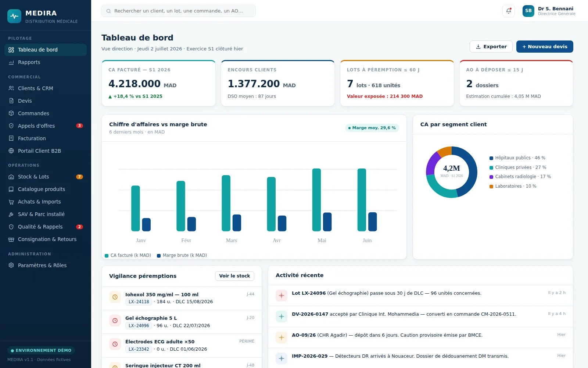Click the Cabinets radiologie · 17 % legend entry
Image resolution: width=588 pixels, height=368 pixels.
click(x=520, y=177)
